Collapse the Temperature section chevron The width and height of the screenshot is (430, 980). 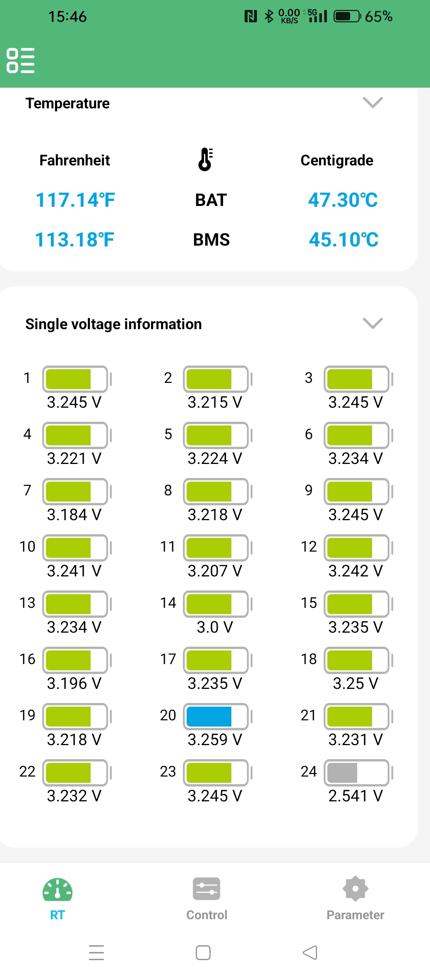(372, 102)
